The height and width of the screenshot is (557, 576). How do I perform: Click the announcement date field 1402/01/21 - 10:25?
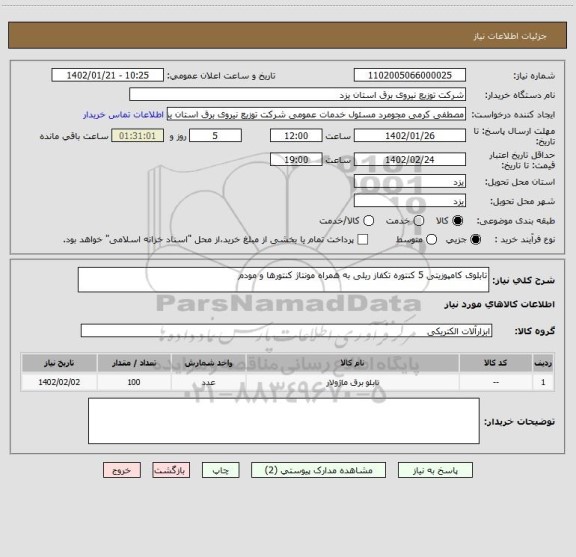[x=108, y=75]
